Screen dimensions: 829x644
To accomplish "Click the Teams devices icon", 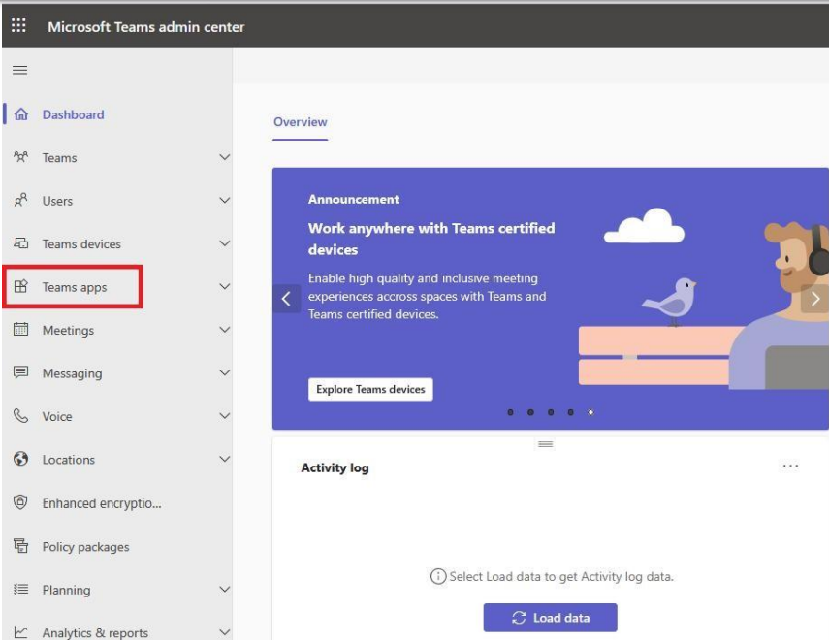I will click(x=20, y=243).
